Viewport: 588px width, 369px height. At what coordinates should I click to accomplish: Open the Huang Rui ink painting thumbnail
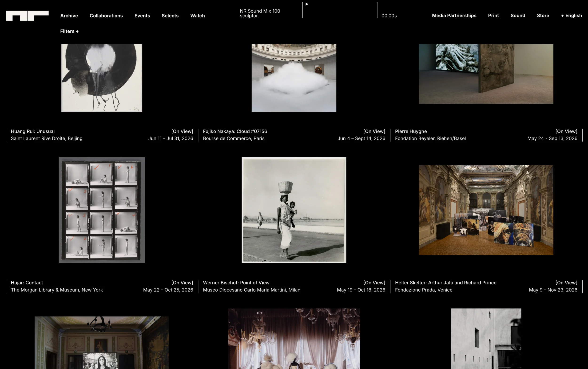pos(102,78)
